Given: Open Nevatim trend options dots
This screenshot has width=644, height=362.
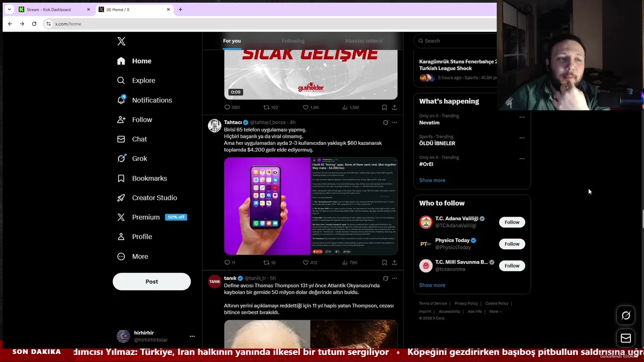Looking at the screenshot, I should tap(522, 117).
